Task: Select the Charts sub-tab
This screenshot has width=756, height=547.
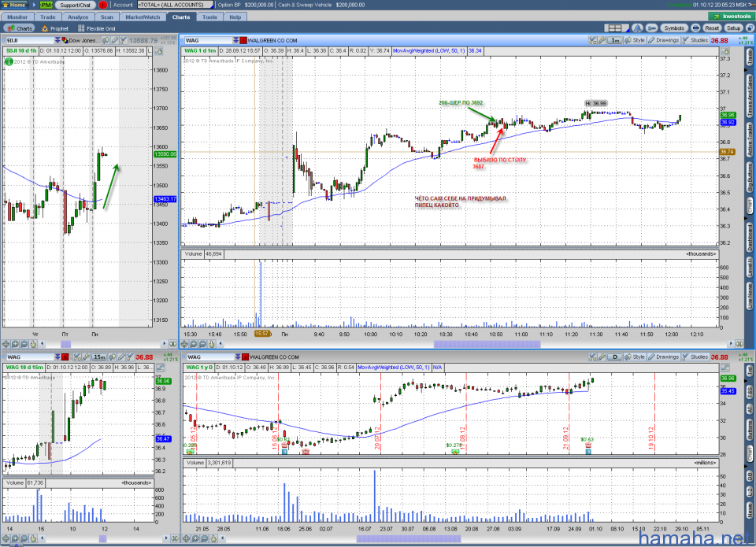Action: pyautogui.click(x=20, y=28)
